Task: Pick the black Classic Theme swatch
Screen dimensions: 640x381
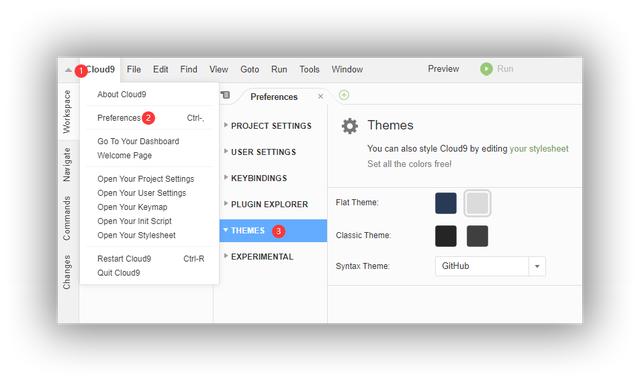Action: coord(446,236)
